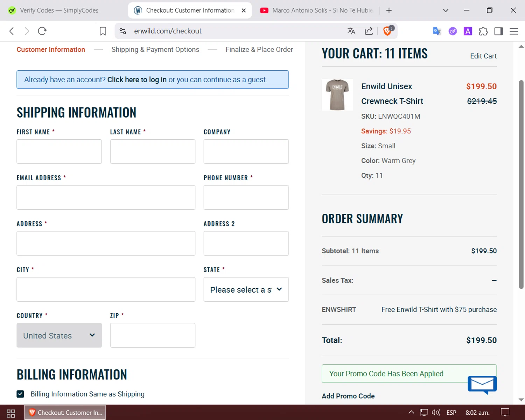The image size is (525, 420).
Task: Click the purple round extension icon
Action: (453, 31)
